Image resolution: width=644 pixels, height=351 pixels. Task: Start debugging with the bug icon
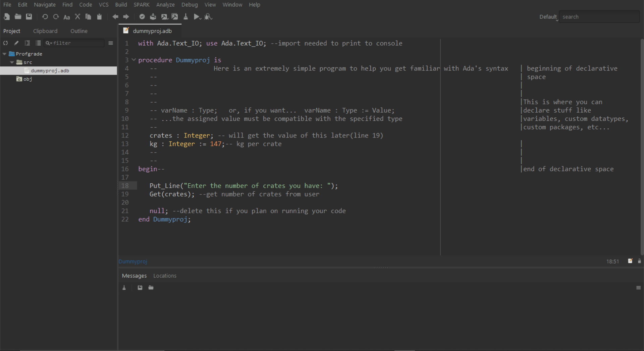208,17
